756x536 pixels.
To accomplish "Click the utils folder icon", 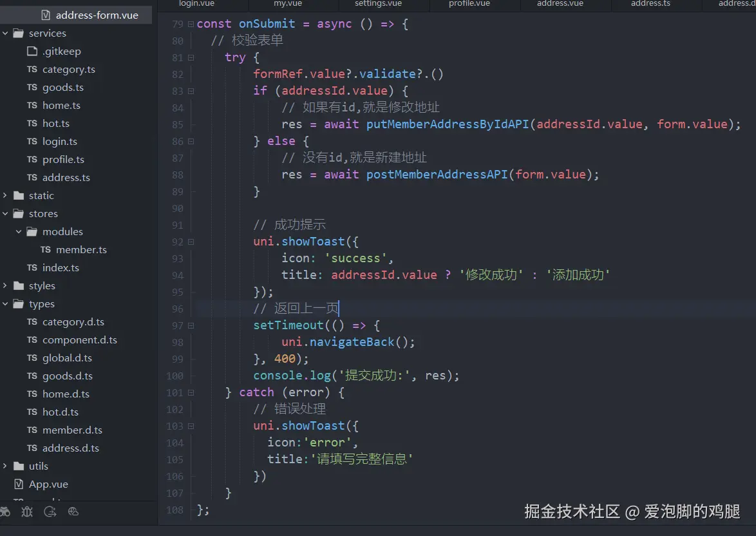I will pos(19,466).
